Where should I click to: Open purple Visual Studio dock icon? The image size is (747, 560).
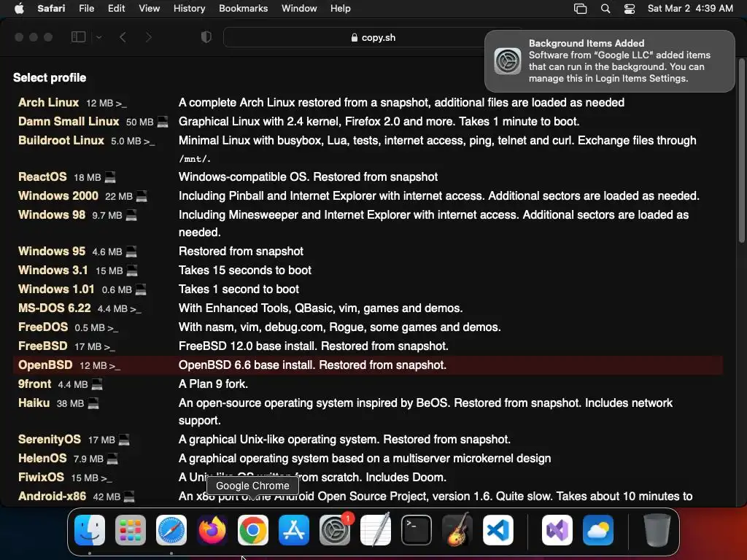557,530
